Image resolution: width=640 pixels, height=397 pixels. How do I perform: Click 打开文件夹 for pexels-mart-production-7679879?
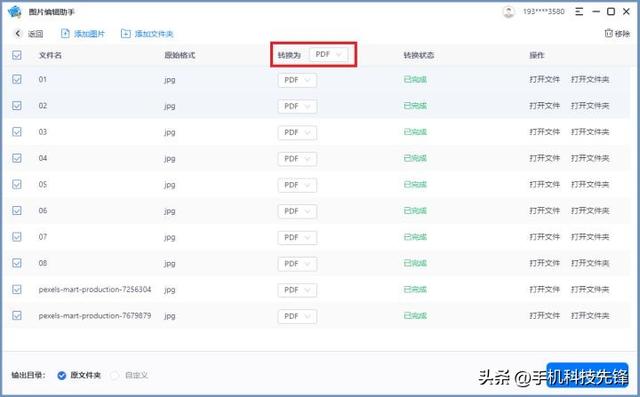[590, 316]
